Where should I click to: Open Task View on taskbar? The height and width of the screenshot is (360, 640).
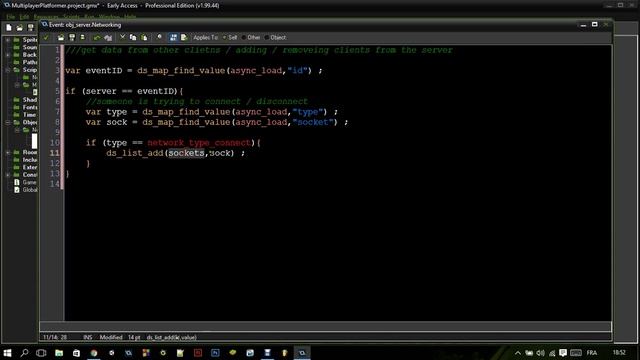(41, 353)
